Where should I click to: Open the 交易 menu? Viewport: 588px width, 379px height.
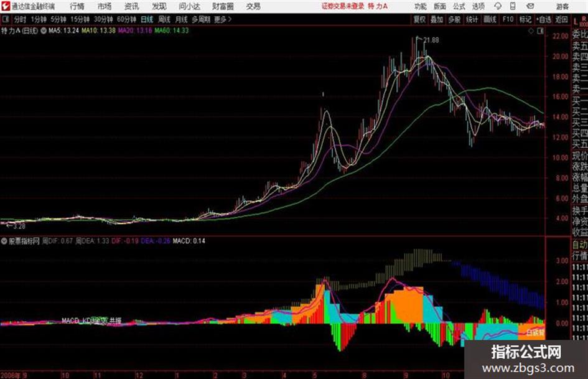pyautogui.click(x=253, y=6)
